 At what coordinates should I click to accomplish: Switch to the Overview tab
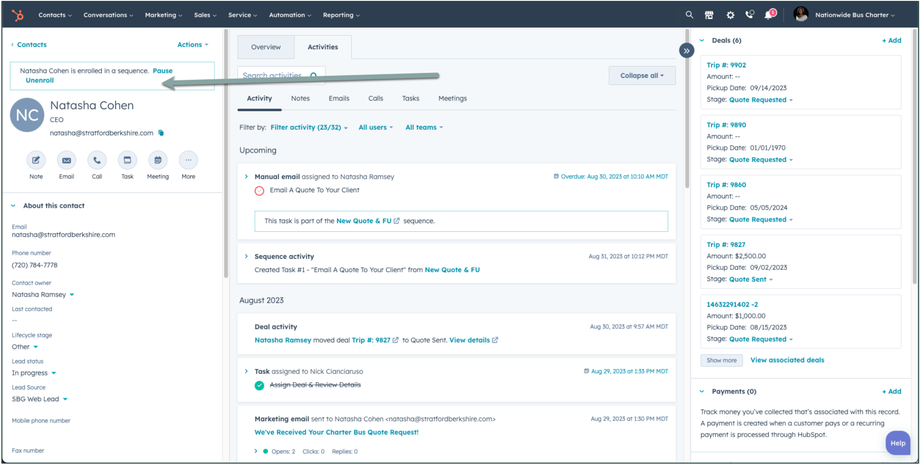coord(266,47)
